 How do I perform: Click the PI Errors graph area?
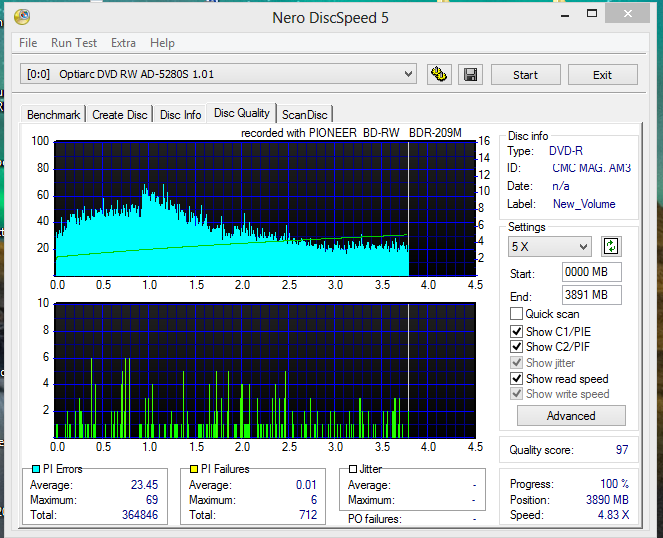tap(265, 209)
